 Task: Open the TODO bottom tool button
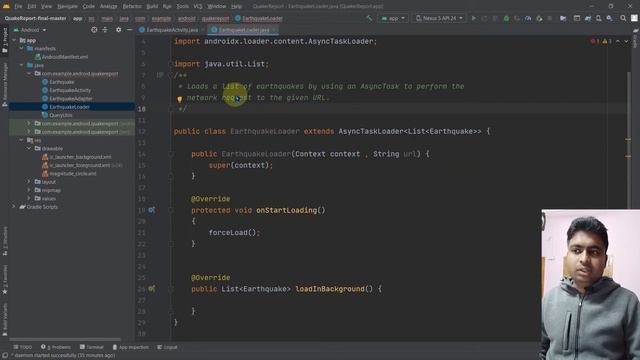22,347
